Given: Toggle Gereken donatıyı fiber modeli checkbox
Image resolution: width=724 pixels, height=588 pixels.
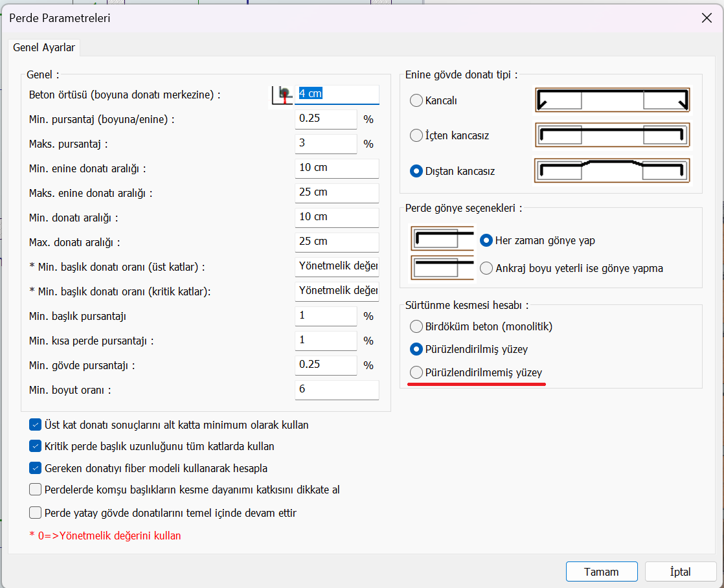Looking at the screenshot, I should (x=36, y=468).
